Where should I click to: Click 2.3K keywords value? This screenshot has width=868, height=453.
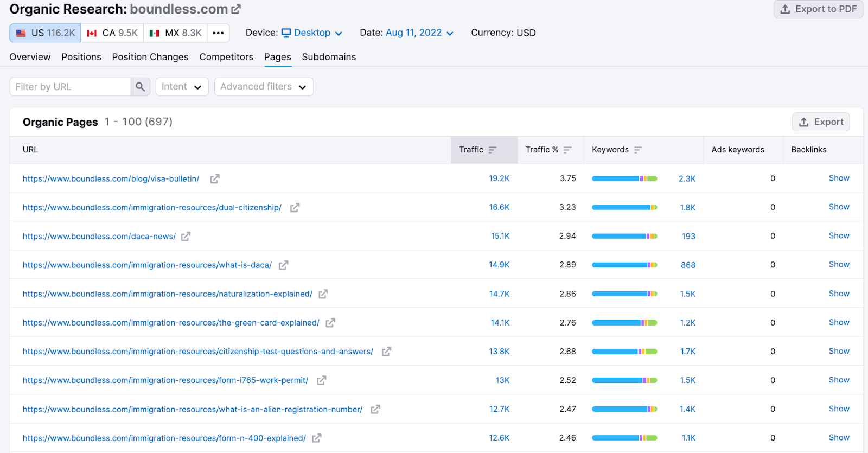point(687,179)
